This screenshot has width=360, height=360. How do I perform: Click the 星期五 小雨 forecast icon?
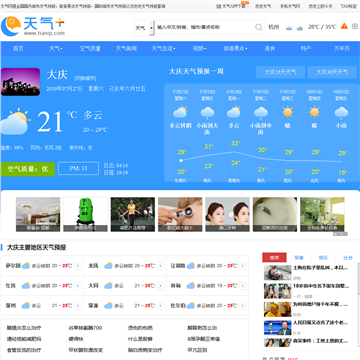point(341,113)
